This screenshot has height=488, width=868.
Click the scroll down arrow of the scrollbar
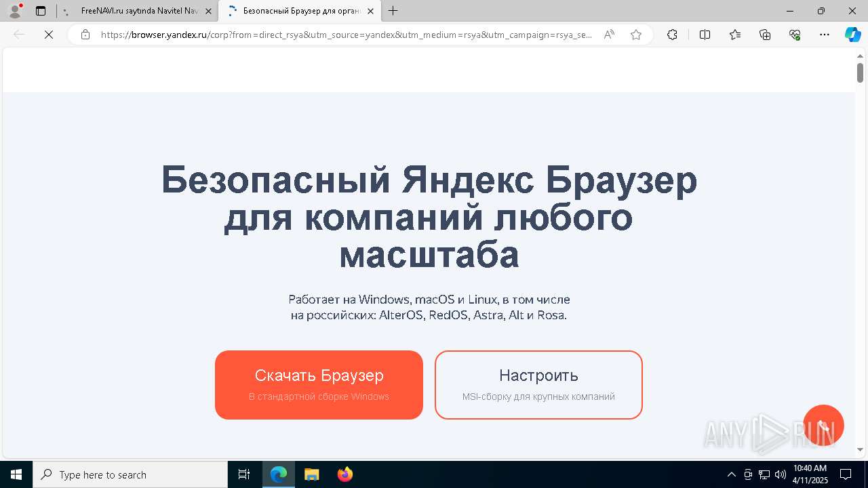[860, 449]
